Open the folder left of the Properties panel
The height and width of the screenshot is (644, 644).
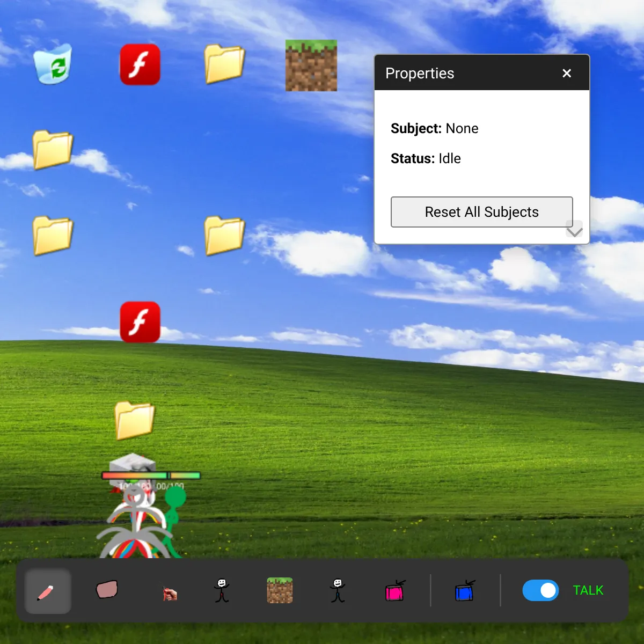[x=224, y=236]
